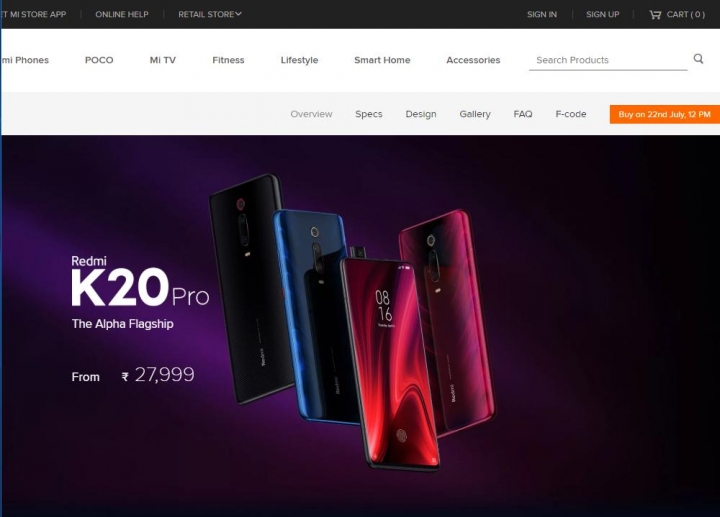Image resolution: width=720 pixels, height=517 pixels.
Task: Click into the Search Products field
Action: tap(608, 60)
